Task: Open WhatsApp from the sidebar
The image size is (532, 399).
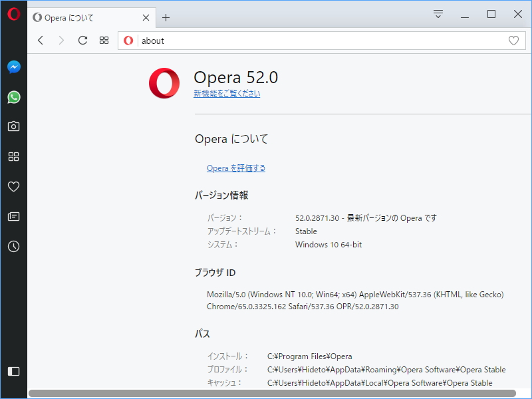Action: [13, 97]
